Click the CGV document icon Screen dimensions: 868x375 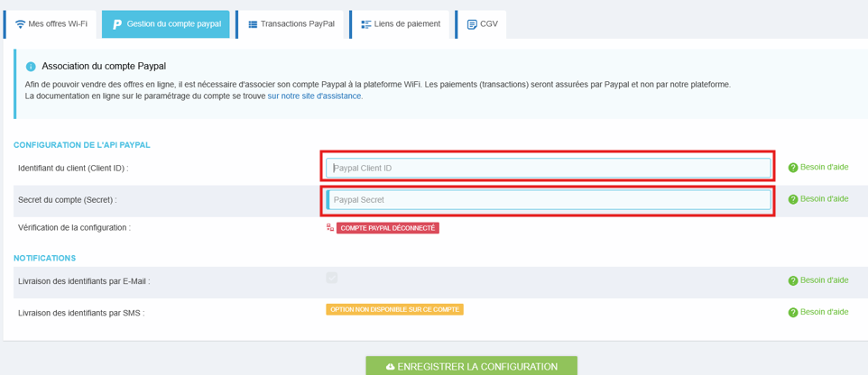[x=472, y=24]
